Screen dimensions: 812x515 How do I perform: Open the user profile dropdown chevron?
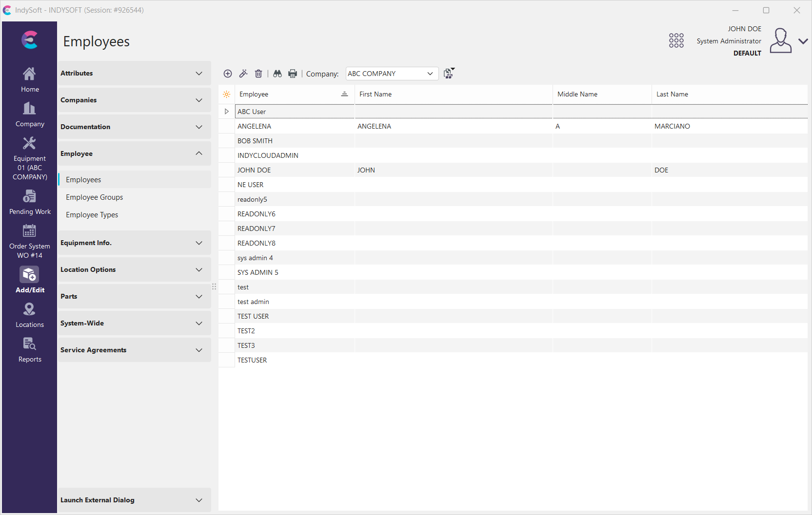[x=803, y=41]
